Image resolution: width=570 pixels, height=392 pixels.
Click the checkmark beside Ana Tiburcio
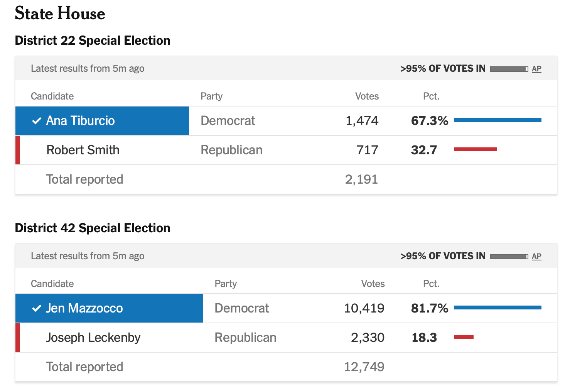click(x=37, y=121)
